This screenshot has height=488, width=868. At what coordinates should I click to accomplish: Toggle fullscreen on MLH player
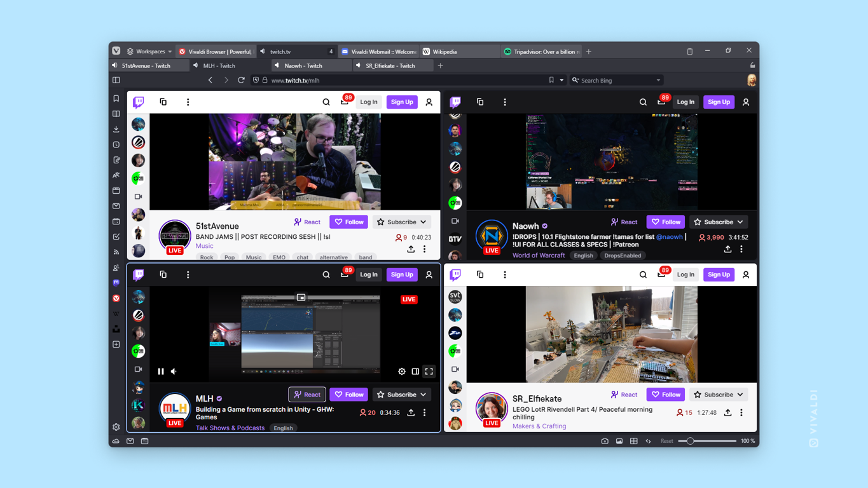tap(429, 372)
